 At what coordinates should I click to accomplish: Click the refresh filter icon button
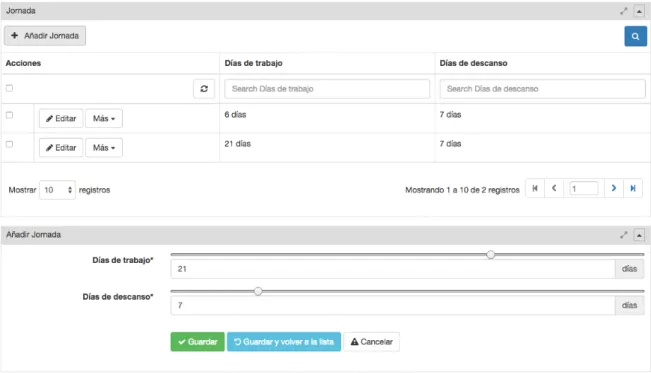pos(204,88)
